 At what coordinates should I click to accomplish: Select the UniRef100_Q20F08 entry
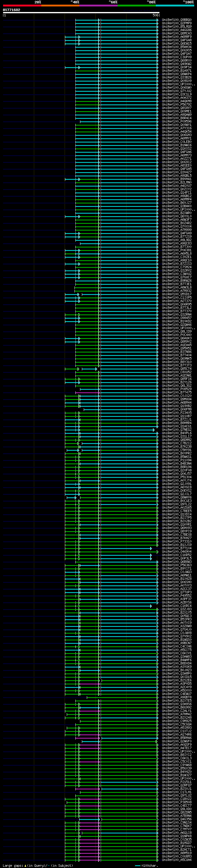[x=177, y=470]
